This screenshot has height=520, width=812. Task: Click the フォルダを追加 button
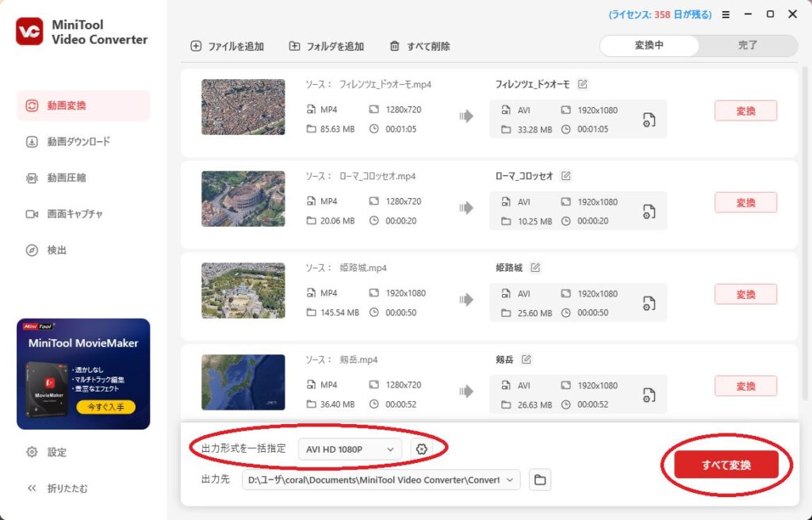coord(326,46)
